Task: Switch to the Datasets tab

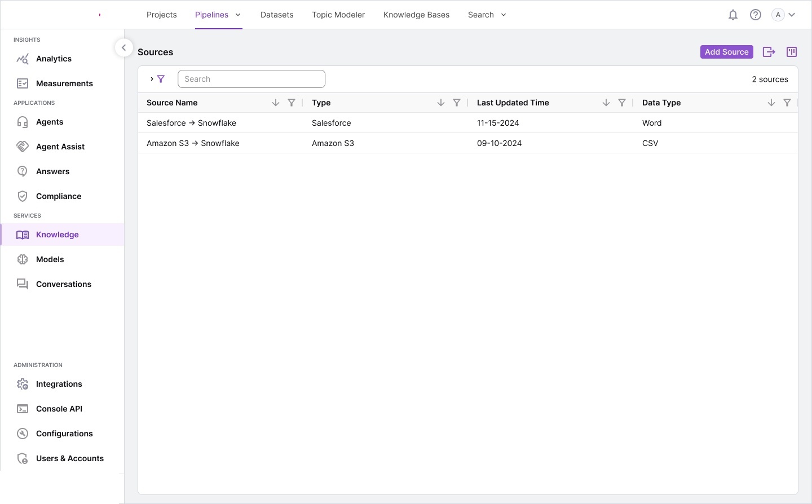Action: click(x=277, y=15)
